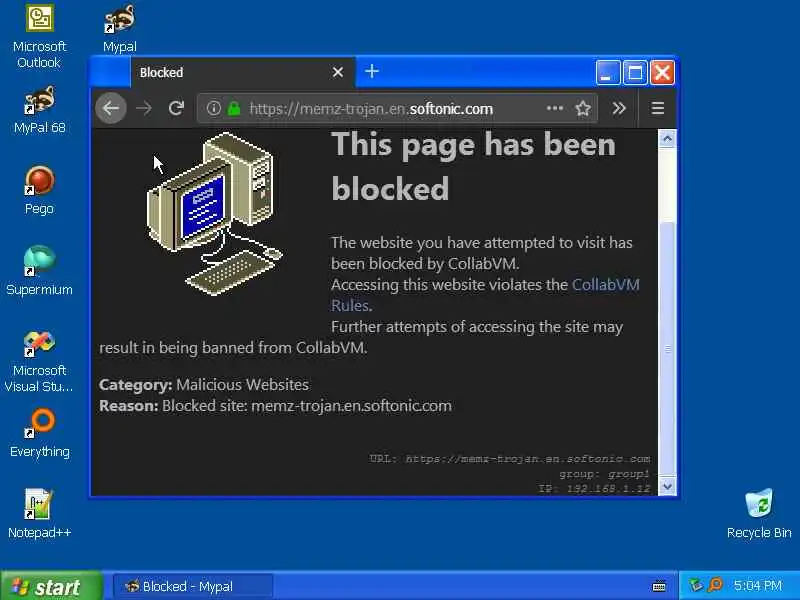The height and width of the screenshot is (600, 800).
Task: Select the Pego desktop icon
Action: pyautogui.click(x=39, y=191)
